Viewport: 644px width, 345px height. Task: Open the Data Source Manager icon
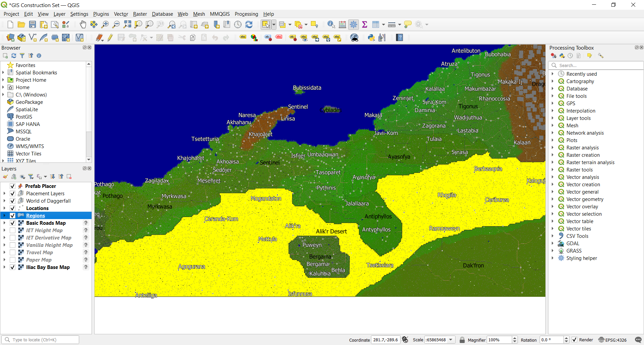[x=10, y=38]
